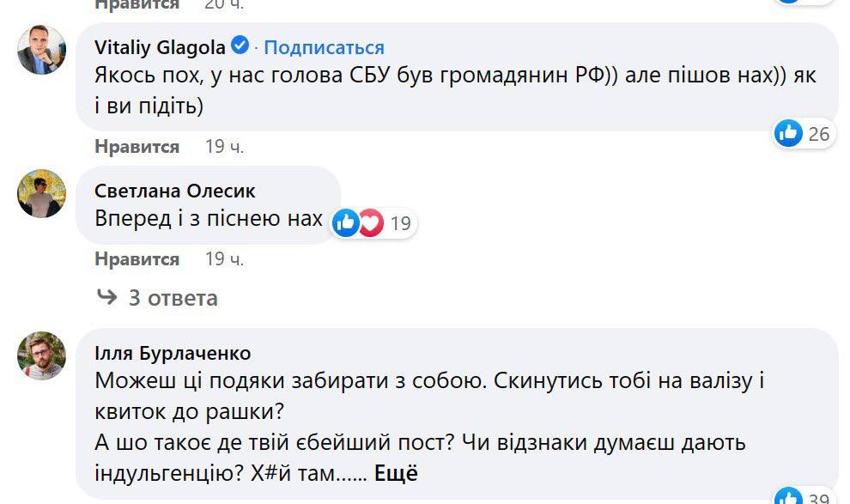Go to the Ілля Бурлаченко profile name link
The image size is (850, 504).
coord(173,353)
